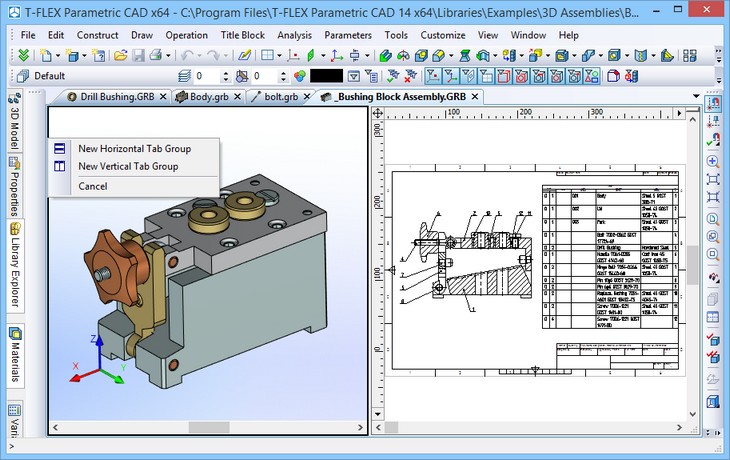Click the fit-all zoom icon in the right toolbar
The width and height of the screenshot is (730, 460).
pyautogui.click(x=712, y=179)
